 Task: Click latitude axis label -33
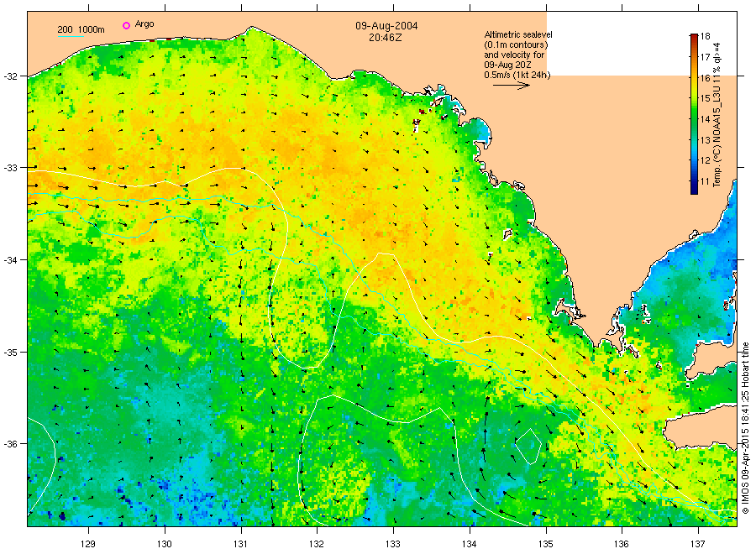11,168
